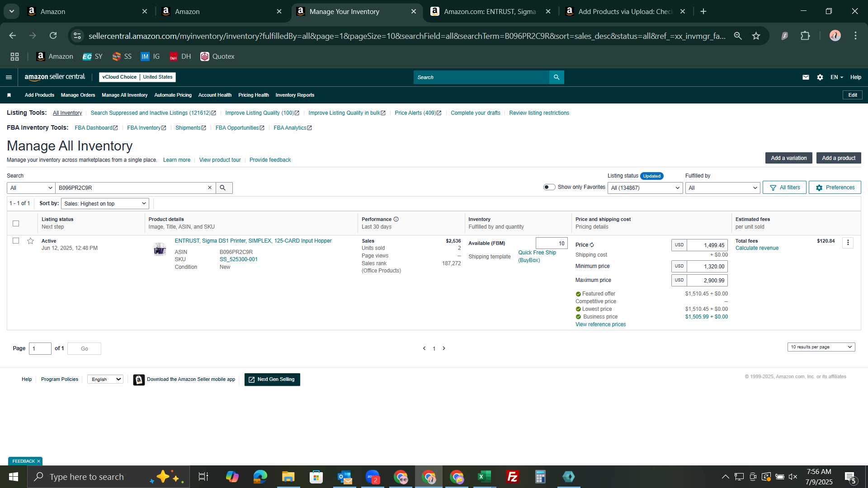
Task: Click the Edit button in nav bar
Action: click(x=853, y=95)
